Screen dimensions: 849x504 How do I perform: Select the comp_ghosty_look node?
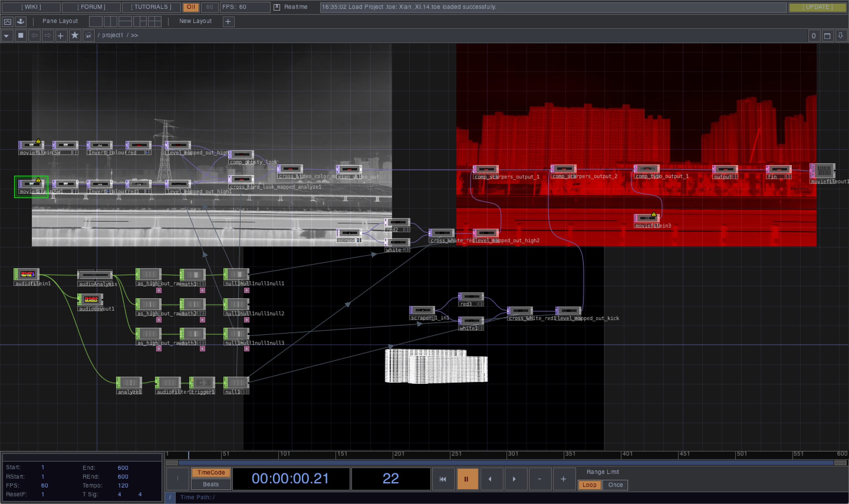(241, 155)
